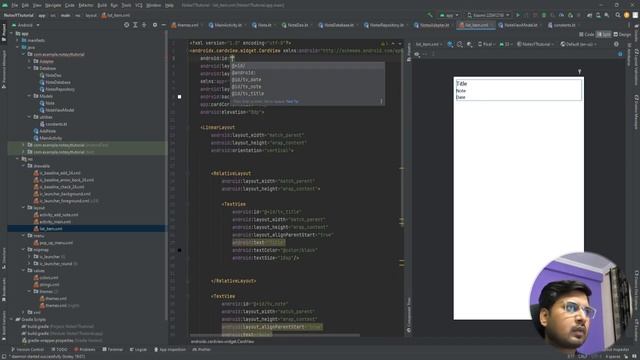Click the collapse all icon in project panel

pos(144,25)
